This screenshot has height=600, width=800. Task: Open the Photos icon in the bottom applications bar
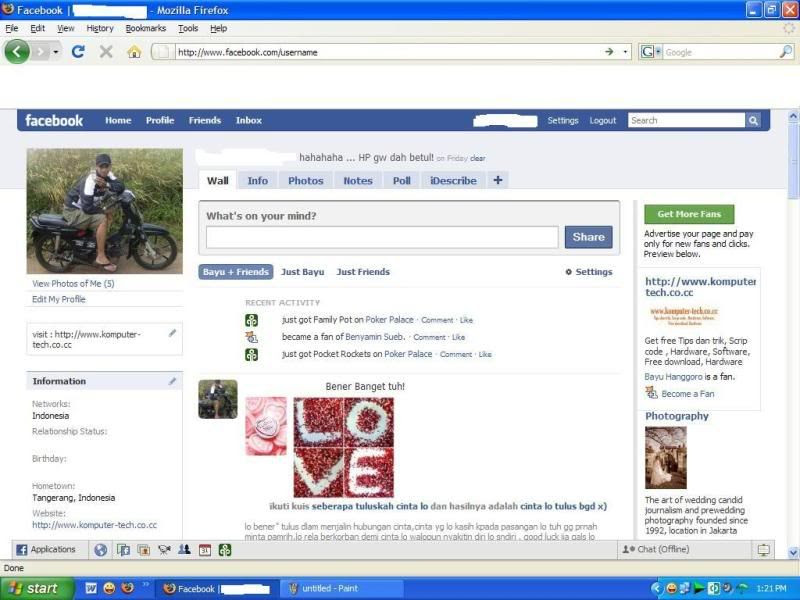point(144,549)
